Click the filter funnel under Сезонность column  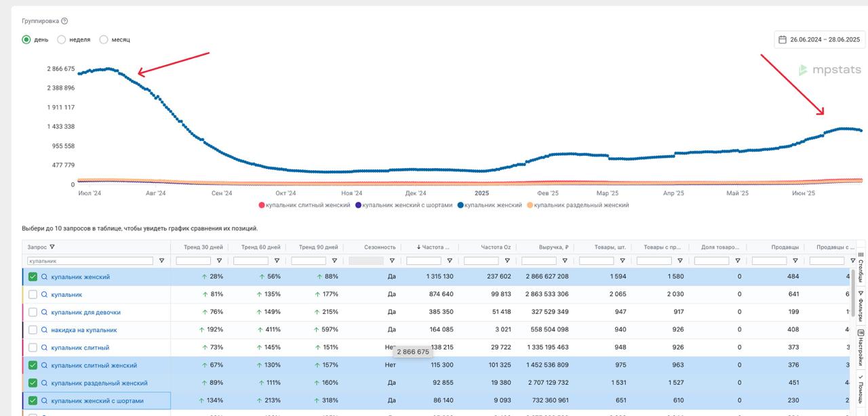tap(392, 260)
